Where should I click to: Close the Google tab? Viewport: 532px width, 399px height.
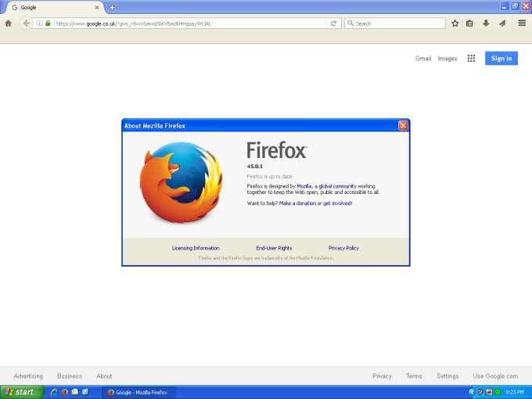97,7
